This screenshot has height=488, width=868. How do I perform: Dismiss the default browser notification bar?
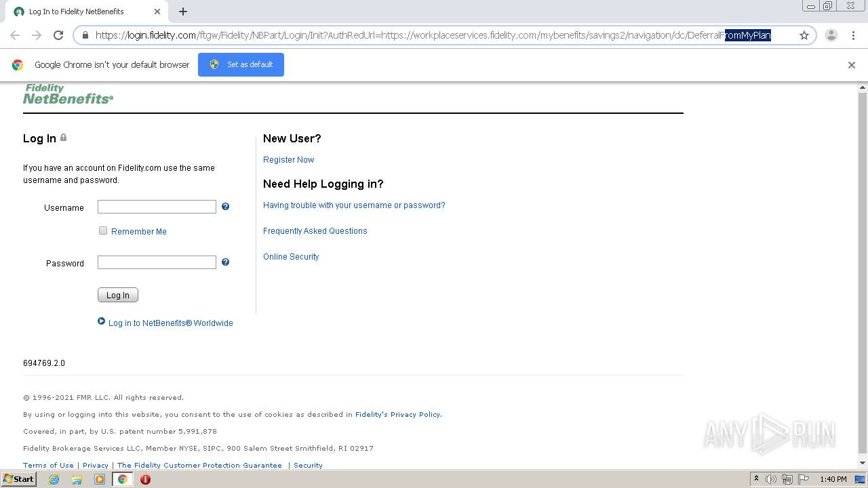tap(852, 65)
